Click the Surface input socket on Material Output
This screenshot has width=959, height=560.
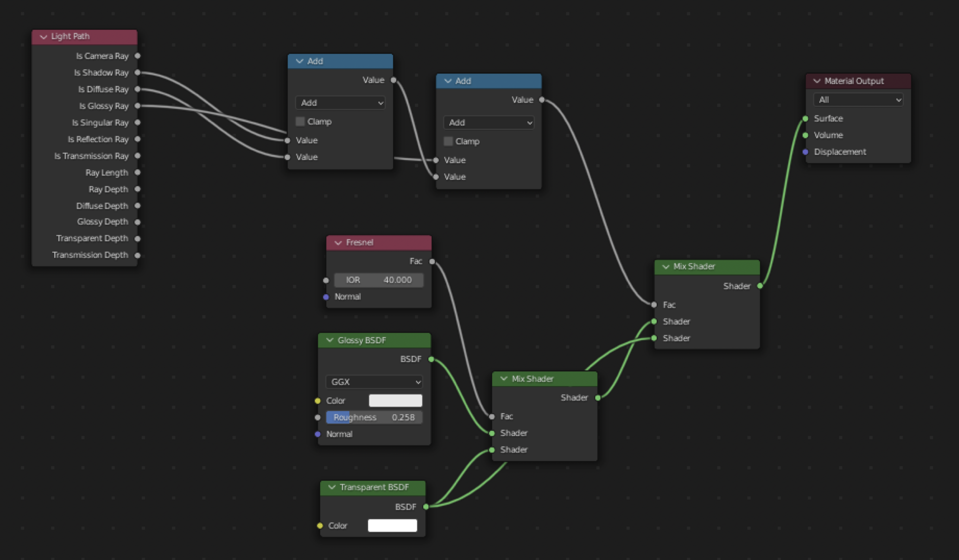click(805, 118)
